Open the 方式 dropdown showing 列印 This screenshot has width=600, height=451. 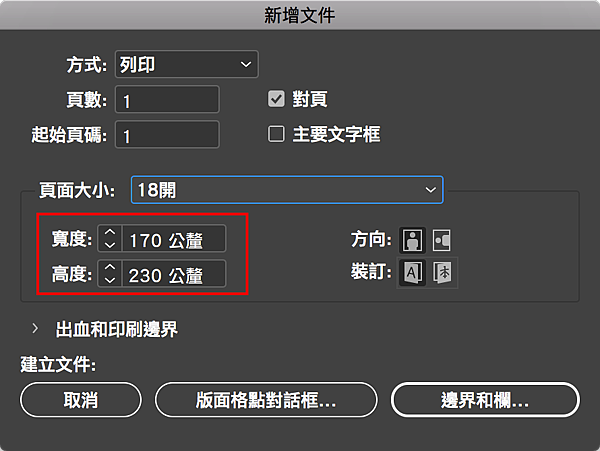187,64
